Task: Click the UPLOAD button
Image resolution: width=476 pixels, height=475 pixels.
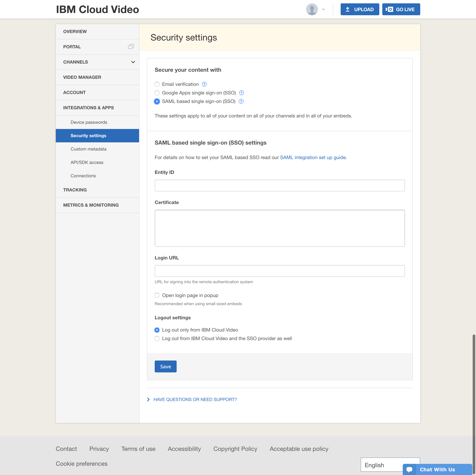Action: pos(360,9)
